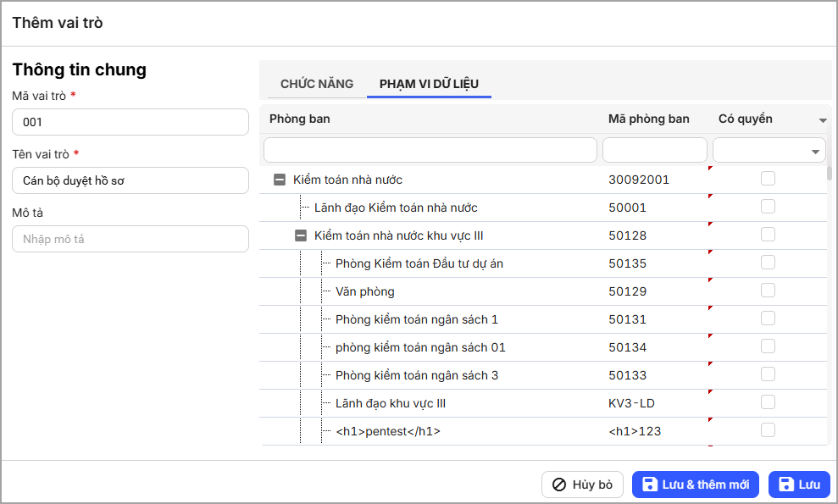Viewport: 838px width, 504px height.
Task: Switch to the CHỨC NĂNG tab
Action: (x=316, y=84)
